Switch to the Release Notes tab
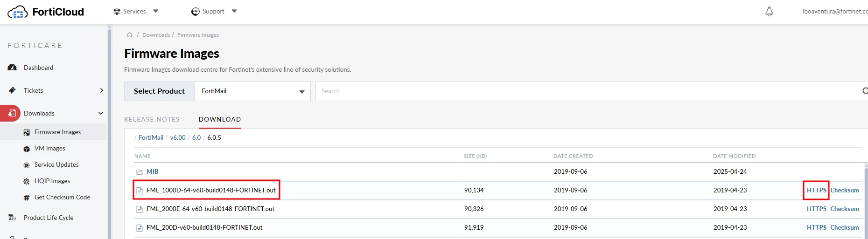This screenshot has width=868, height=239. pos(152,119)
